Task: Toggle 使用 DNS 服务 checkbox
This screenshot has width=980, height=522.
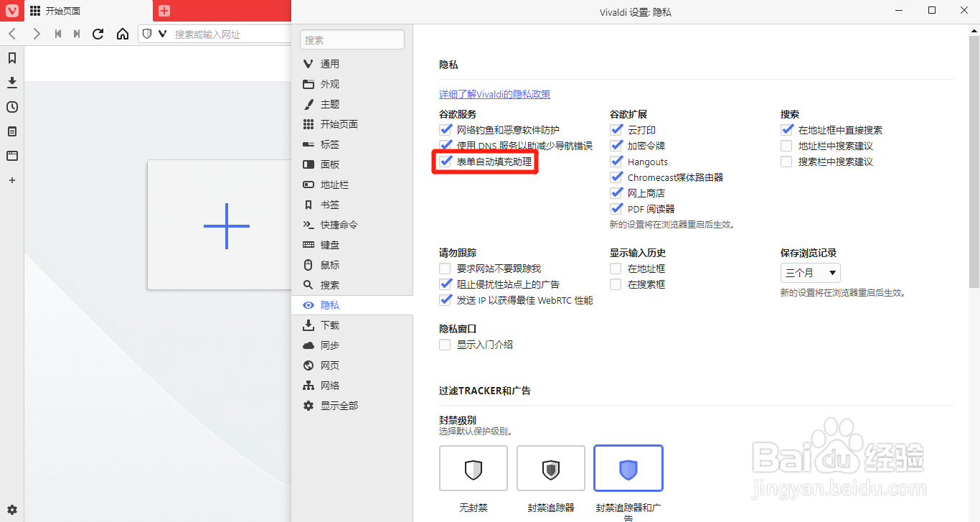Action: 446,146
